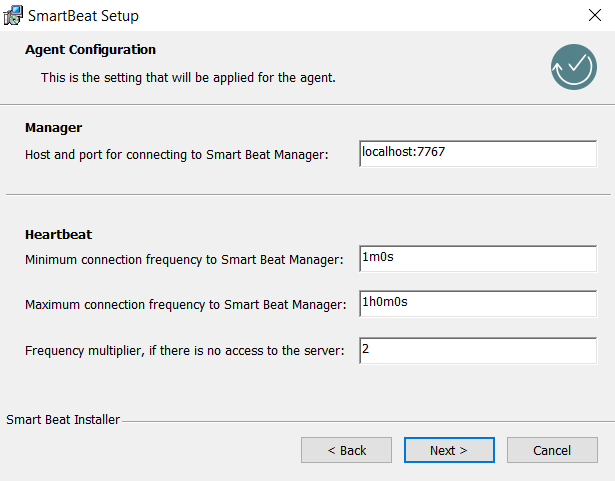Go back with the < Back button
This screenshot has width=615, height=481.
tap(346, 450)
